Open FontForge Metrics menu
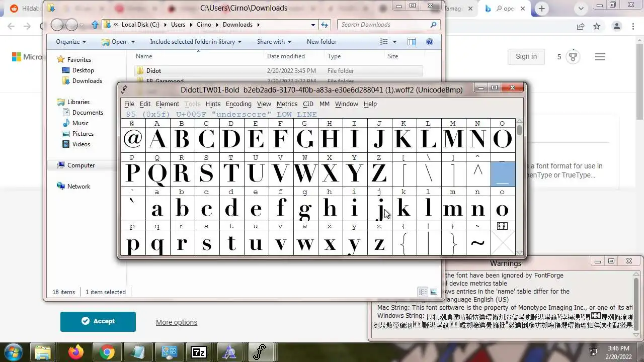This screenshot has height=362, width=644. click(287, 104)
